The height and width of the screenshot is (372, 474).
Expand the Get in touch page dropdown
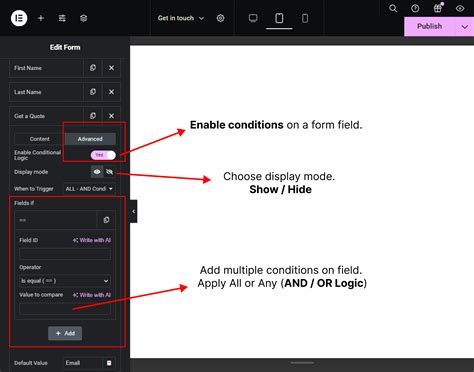pyautogui.click(x=181, y=18)
